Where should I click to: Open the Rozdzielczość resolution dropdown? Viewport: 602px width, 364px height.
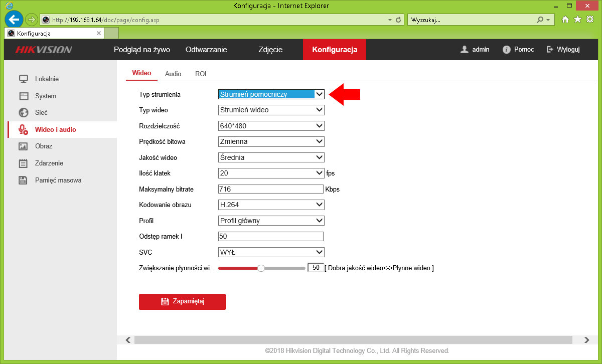point(271,126)
